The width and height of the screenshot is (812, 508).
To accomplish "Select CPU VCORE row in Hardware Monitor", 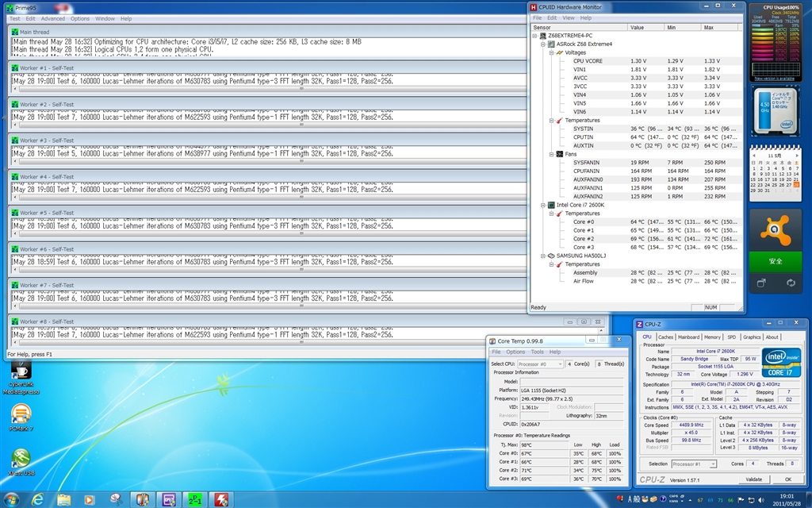I will tap(588, 61).
